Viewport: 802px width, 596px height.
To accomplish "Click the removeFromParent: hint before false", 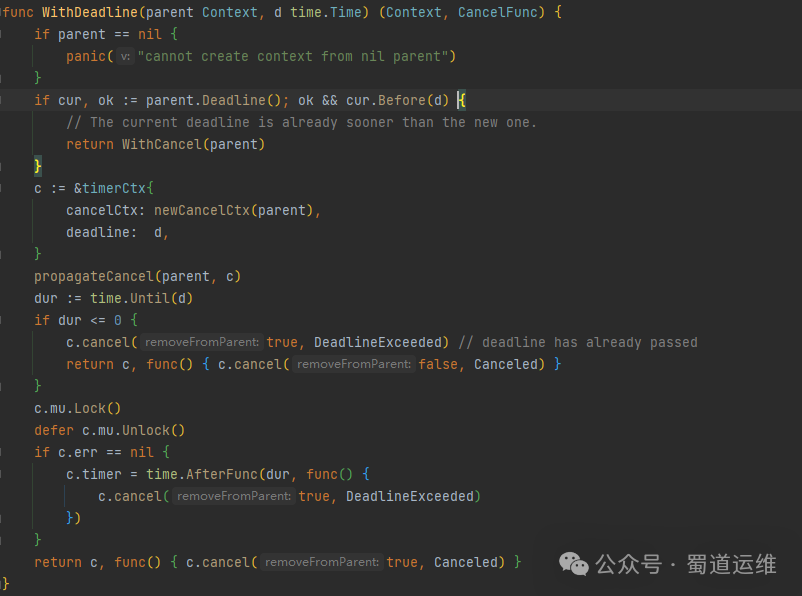I will click(x=354, y=364).
